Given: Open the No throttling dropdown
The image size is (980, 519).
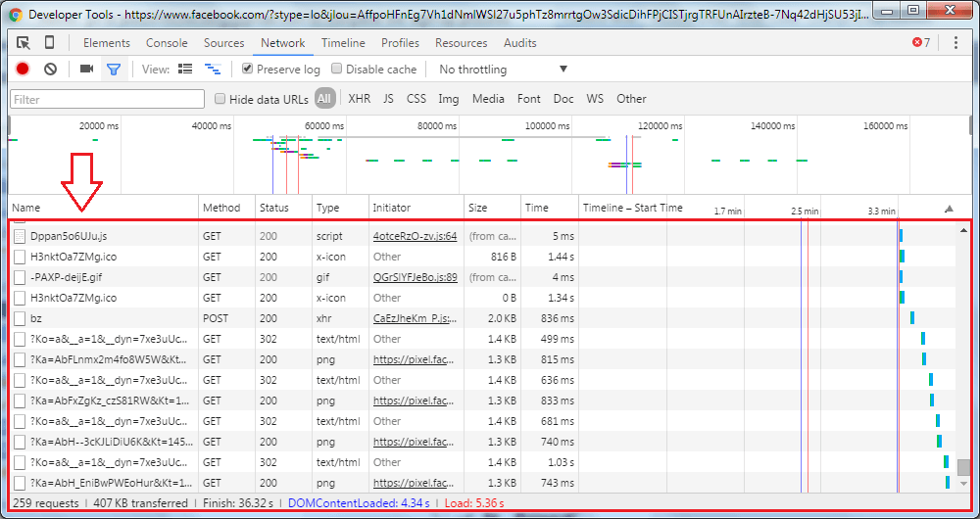Looking at the screenshot, I should (x=503, y=70).
